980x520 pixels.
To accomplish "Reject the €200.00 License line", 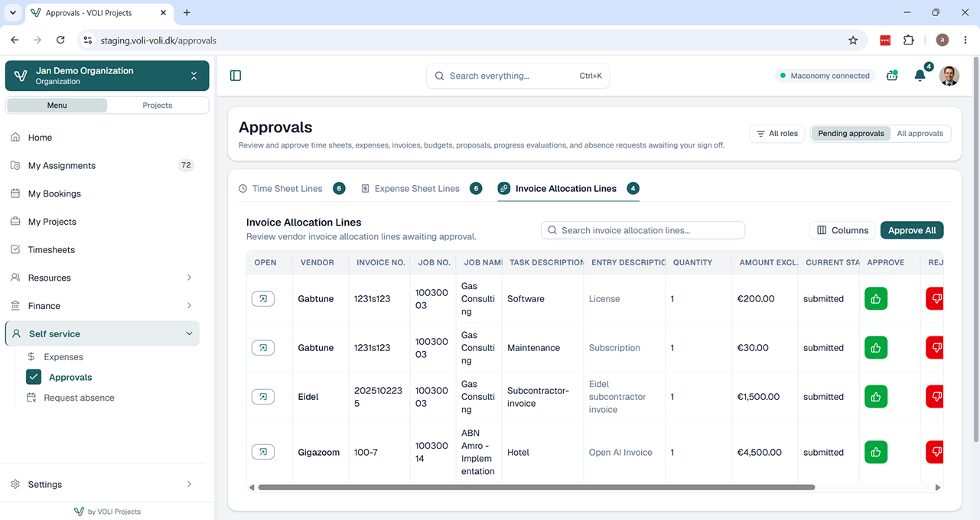I will click(x=934, y=299).
